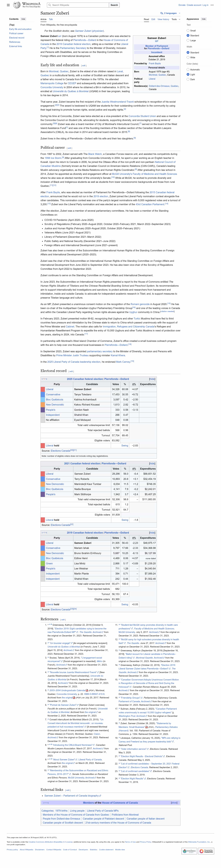This screenshot has height=868, width=221.
Task: Click the Disclaimers footer link
Action: [39, 849]
